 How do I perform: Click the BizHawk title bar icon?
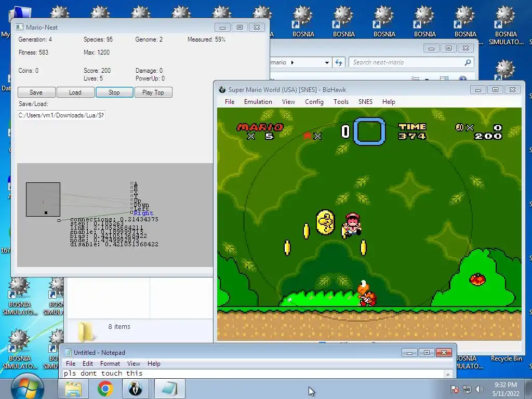point(222,89)
